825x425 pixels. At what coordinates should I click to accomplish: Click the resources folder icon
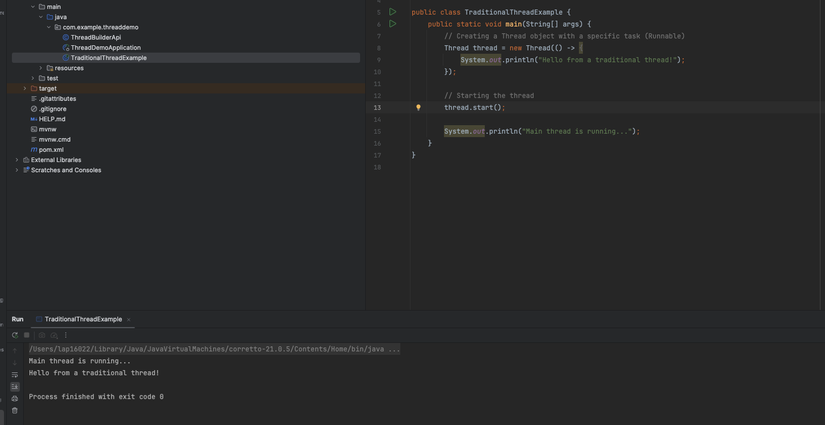pyautogui.click(x=50, y=68)
